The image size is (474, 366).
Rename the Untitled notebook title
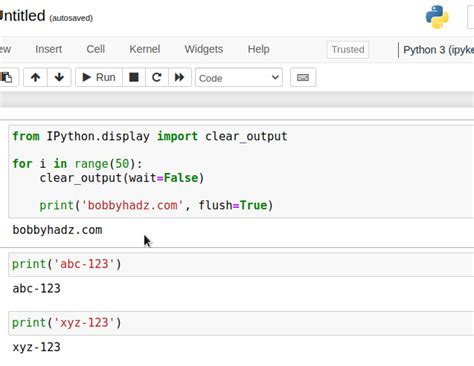23,16
